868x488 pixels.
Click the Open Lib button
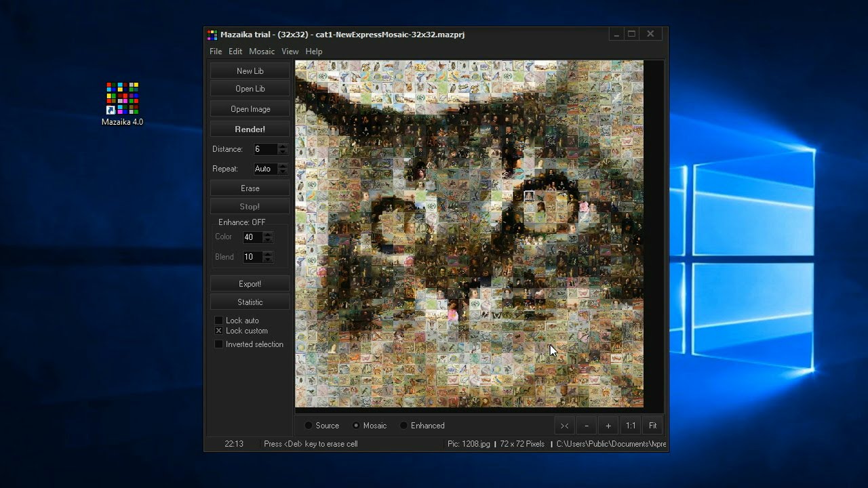click(x=250, y=89)
